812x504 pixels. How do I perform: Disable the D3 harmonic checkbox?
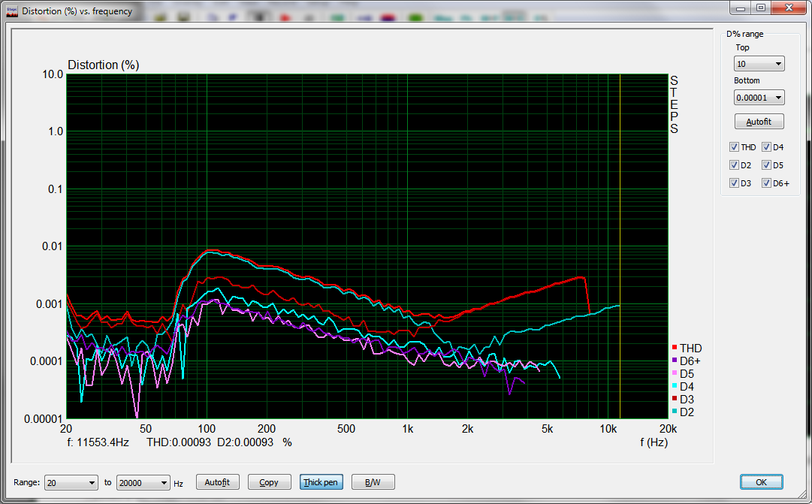click(735, 183)
